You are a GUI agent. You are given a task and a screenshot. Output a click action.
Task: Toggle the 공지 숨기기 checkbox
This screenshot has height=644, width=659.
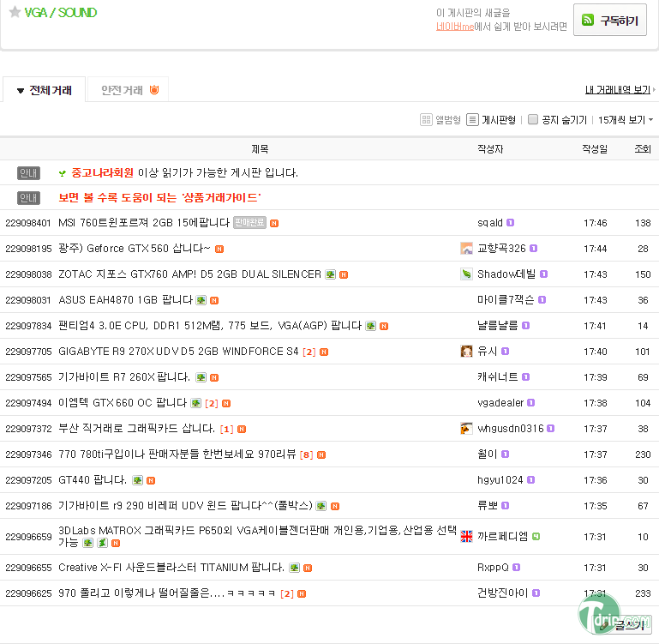tap(533, 119)
